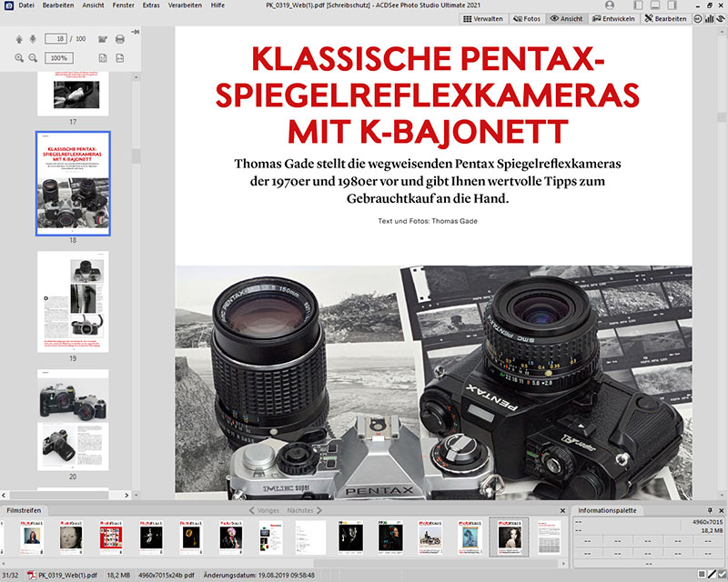728x582 pixels.
Task: Click the fit width icon
Action: pos(120,58)
